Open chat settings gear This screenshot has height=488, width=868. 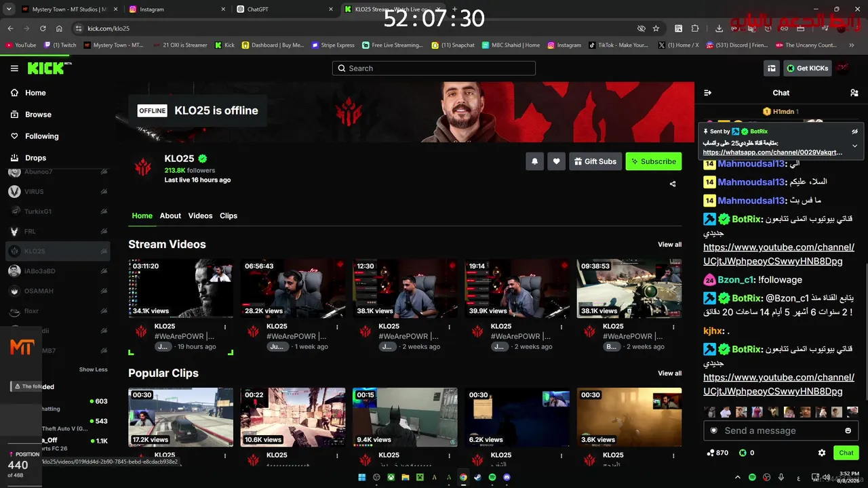pos(822,453)
